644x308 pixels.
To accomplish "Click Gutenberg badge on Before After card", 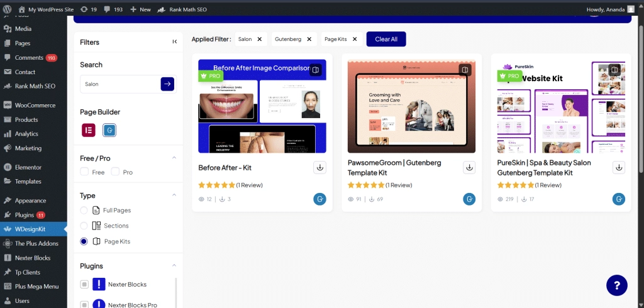I will 320,199.
